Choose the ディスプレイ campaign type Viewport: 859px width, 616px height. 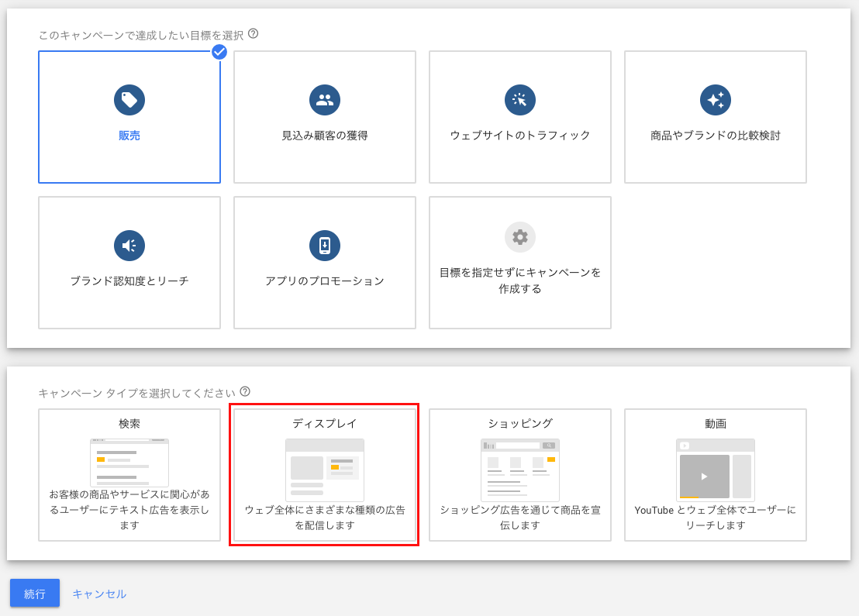[x=324, y=475]
